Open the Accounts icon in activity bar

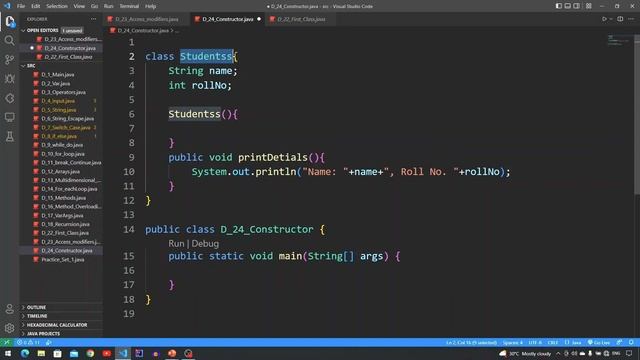pos(9,309)
